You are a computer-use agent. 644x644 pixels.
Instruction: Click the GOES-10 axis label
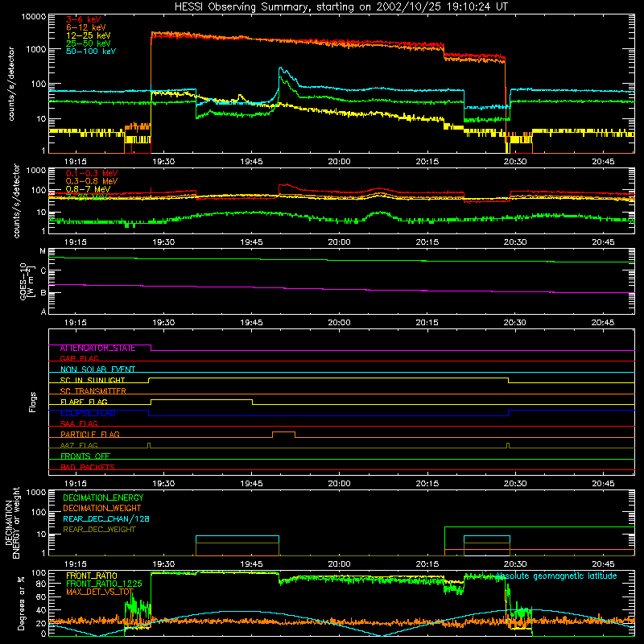click(23, 281)
